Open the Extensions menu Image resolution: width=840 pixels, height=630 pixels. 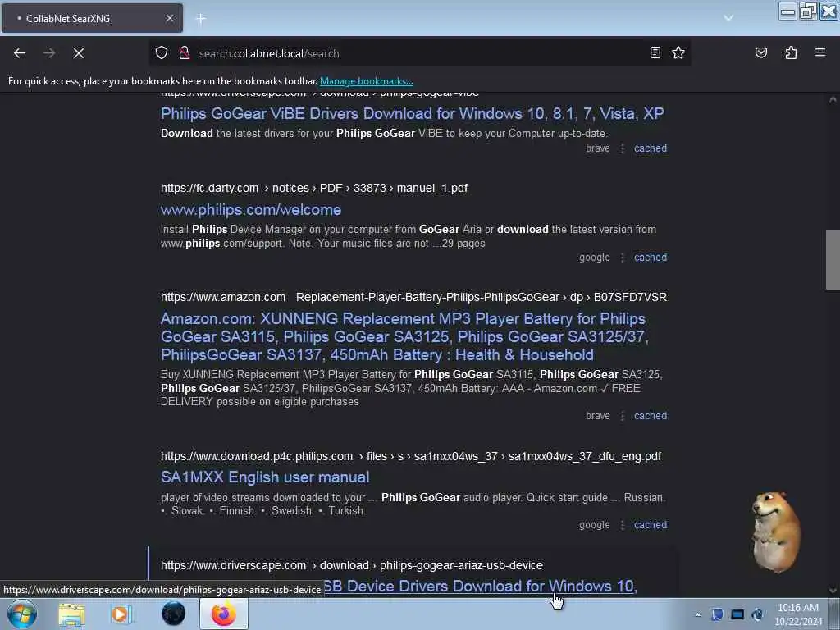click(x=791, y=52)
